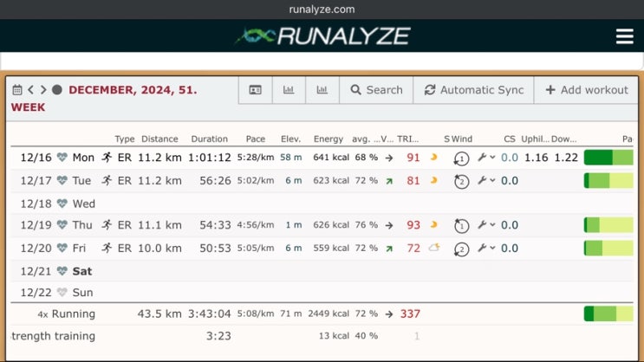The height and width of the screenshot is (362, 644).
Task: Click Thursday's wind strength indicator
Action: (461, 226)
